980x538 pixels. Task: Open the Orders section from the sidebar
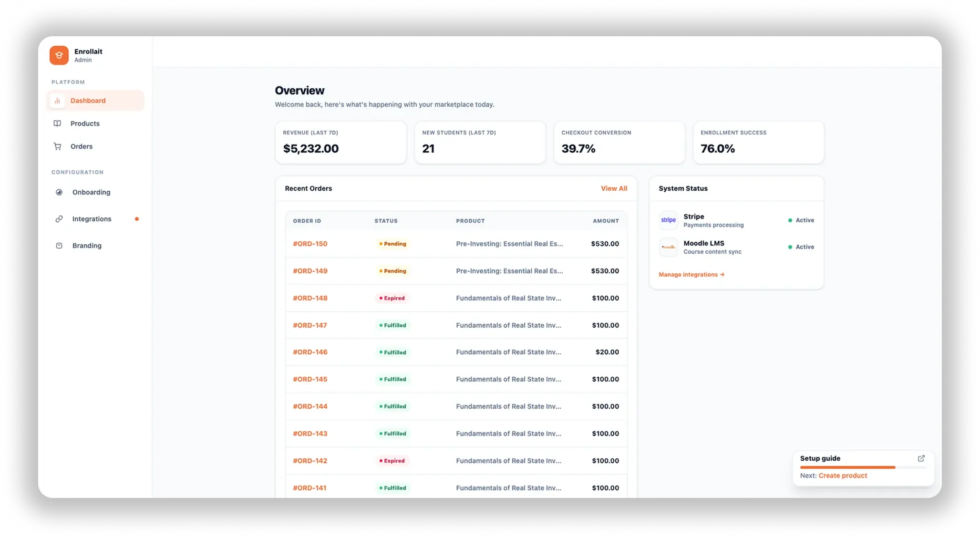point(82,146)
